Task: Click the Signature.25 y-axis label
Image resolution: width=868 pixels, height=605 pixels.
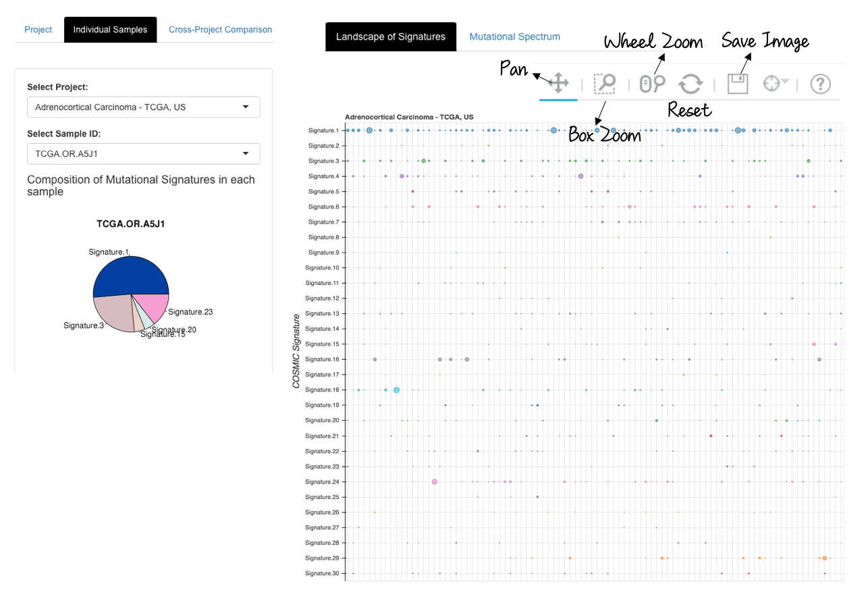Action: (x=321, y=497)
